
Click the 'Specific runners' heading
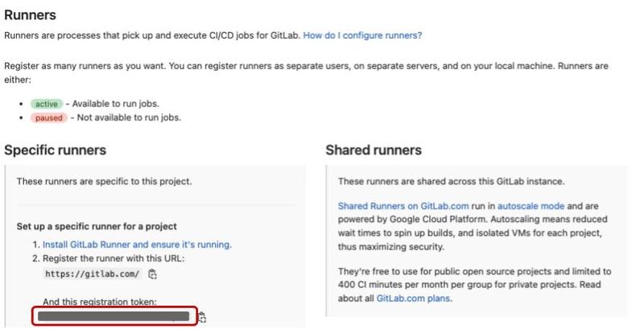[x=55, y=150]
